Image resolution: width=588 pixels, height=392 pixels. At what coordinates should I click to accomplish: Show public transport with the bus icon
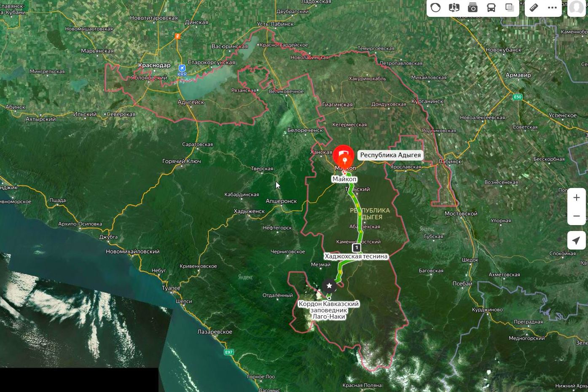[x=491, y=8]
